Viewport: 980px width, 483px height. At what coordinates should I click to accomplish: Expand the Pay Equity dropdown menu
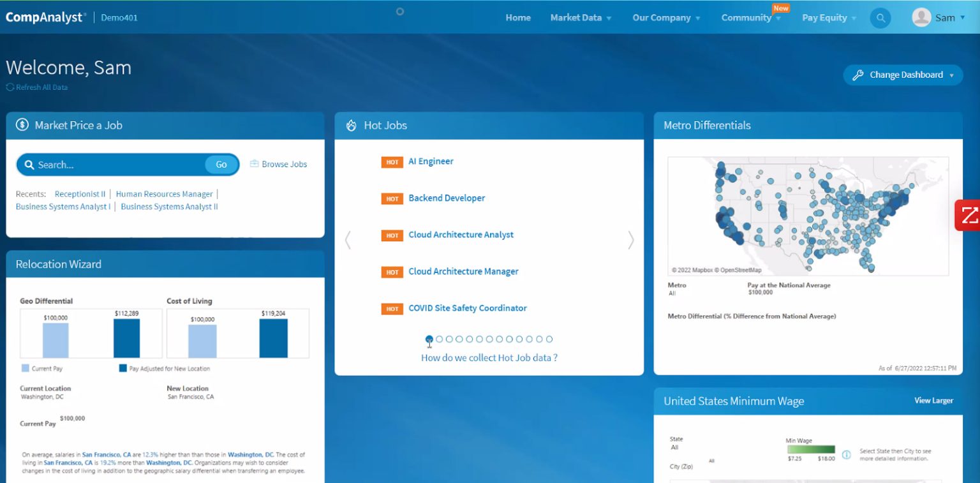[824, 17]
